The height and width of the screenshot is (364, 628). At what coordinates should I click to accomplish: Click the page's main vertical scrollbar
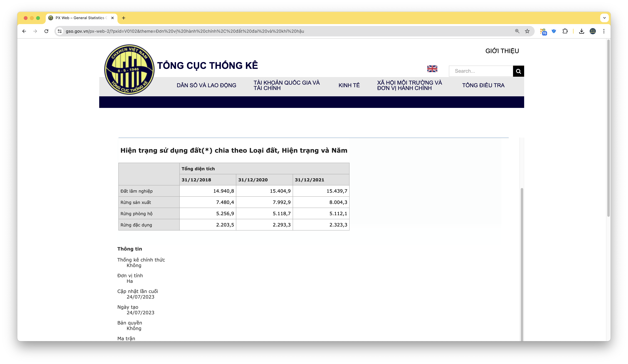pyautogui.click(x=608, y=128)
